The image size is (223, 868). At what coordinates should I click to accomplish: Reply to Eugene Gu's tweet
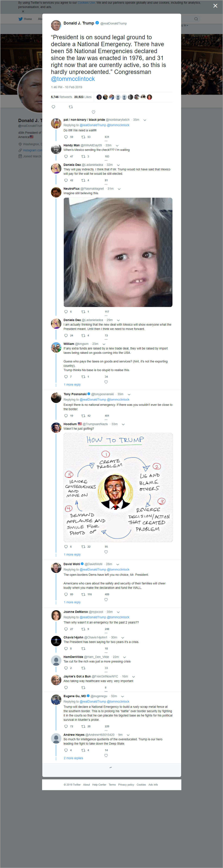pyautogui.click(x=66, y=726)
